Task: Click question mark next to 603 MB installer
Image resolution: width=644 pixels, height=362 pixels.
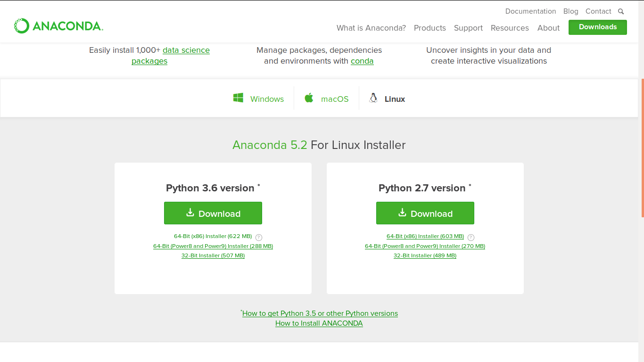Action: coord(471,237)
